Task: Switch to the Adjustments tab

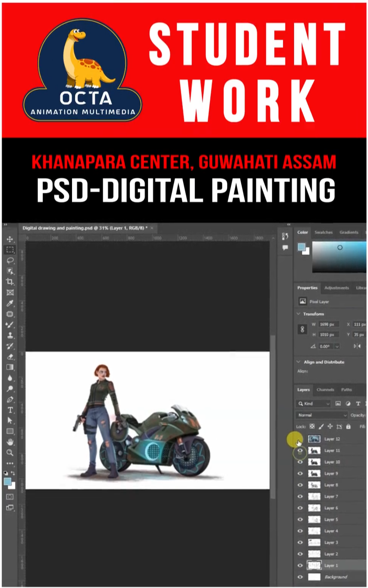Action: [x=336, y=288]
